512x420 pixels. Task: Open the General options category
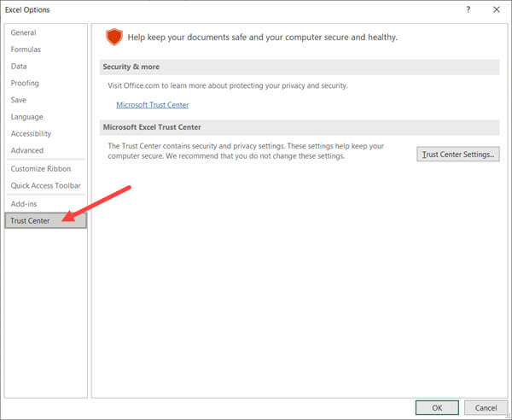tap(24, 32)
